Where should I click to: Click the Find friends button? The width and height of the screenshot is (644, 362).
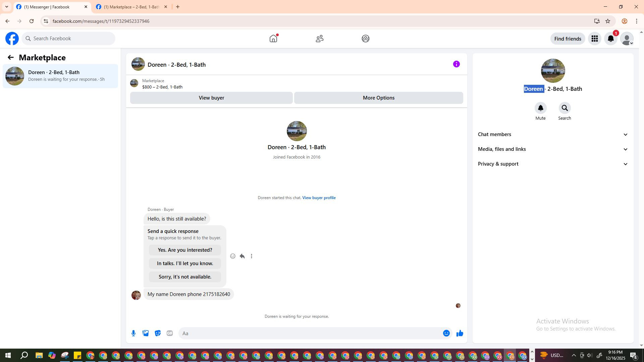tap(568, 39)
